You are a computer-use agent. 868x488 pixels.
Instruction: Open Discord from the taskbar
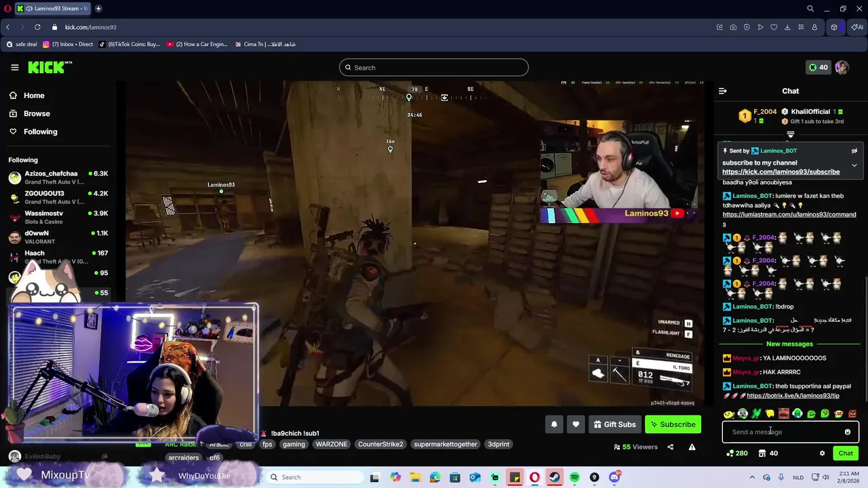point(614,477)
